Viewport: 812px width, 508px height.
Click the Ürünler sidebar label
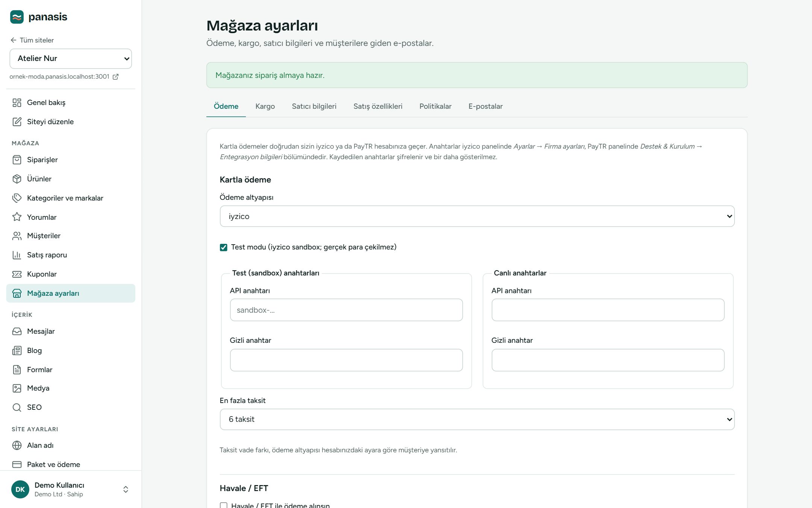[x=39, y=179]
